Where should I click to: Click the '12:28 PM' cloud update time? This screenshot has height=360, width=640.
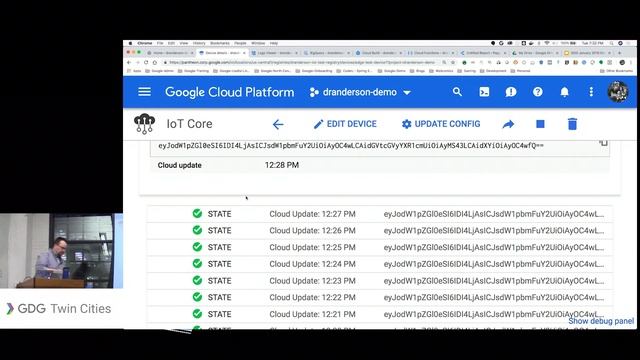282,165
